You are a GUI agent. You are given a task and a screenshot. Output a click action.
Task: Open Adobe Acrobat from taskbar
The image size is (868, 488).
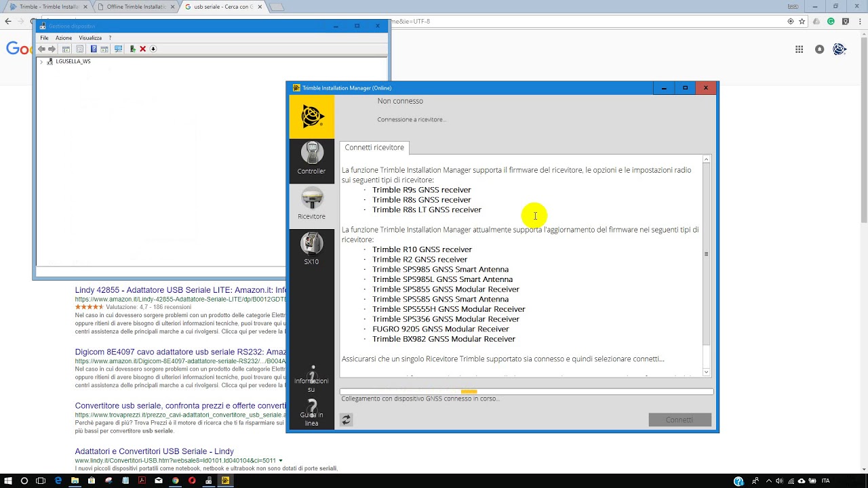pyautogui.click(x=142, y=481)
